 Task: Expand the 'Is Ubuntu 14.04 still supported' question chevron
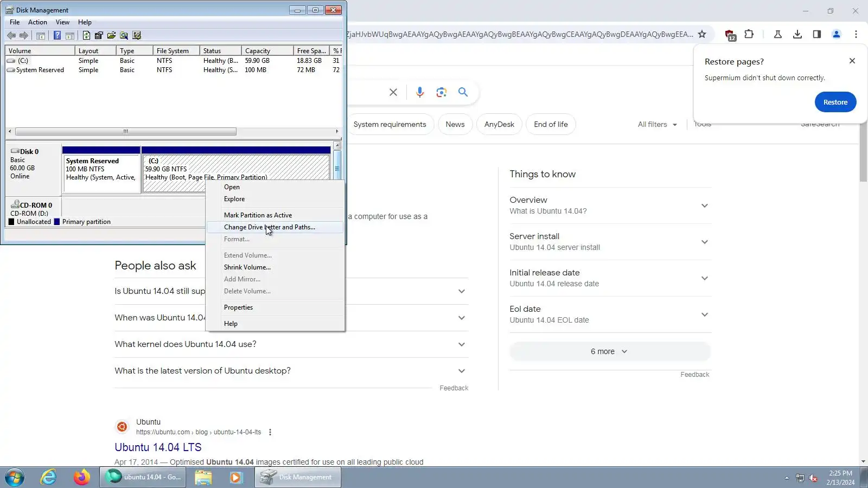click(x=462, y=291)
